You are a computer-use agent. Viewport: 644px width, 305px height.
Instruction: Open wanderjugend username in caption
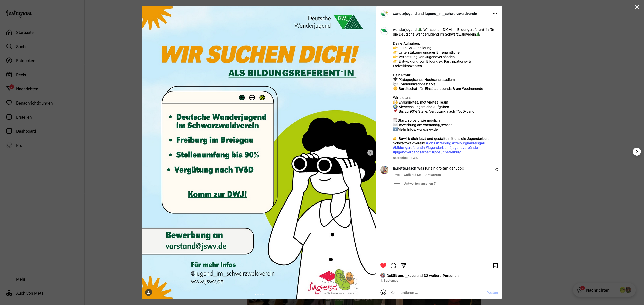[x=405, y=30]
